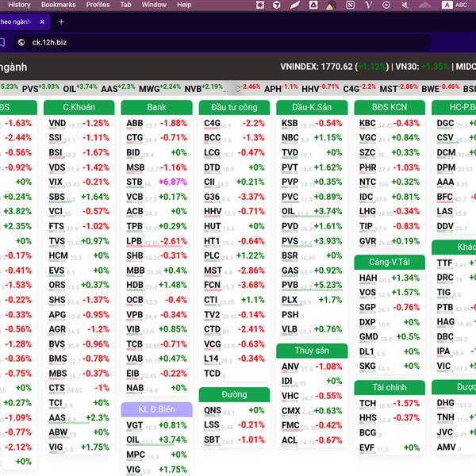
Task: Open the VND stock in C.Khoán
Action: (79, 123)
